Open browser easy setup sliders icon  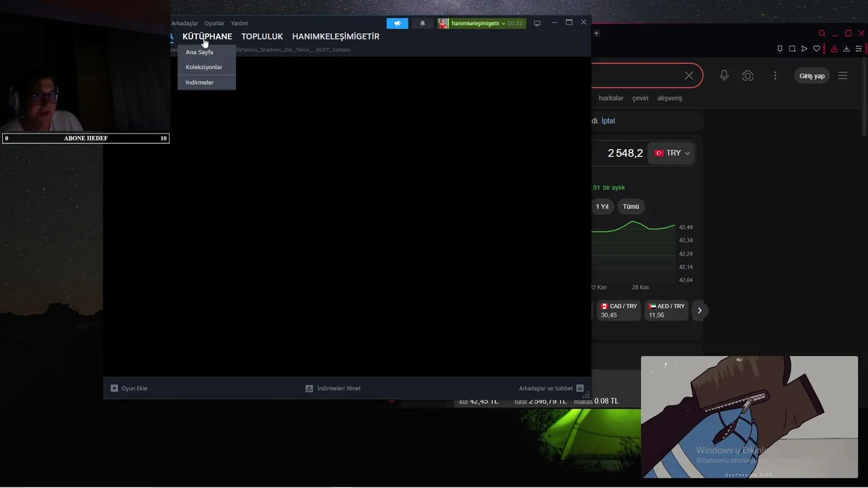click(859, 49)
